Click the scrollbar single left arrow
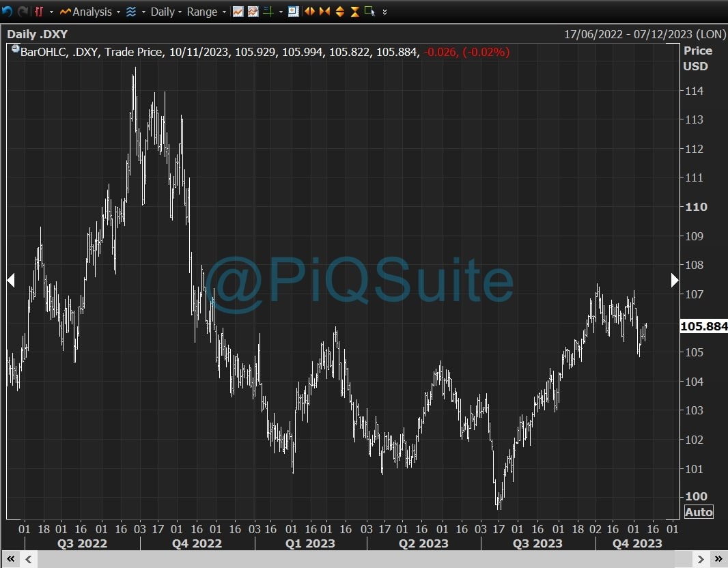728x568 pixels. pyautogui.click(x=28, y=559)
